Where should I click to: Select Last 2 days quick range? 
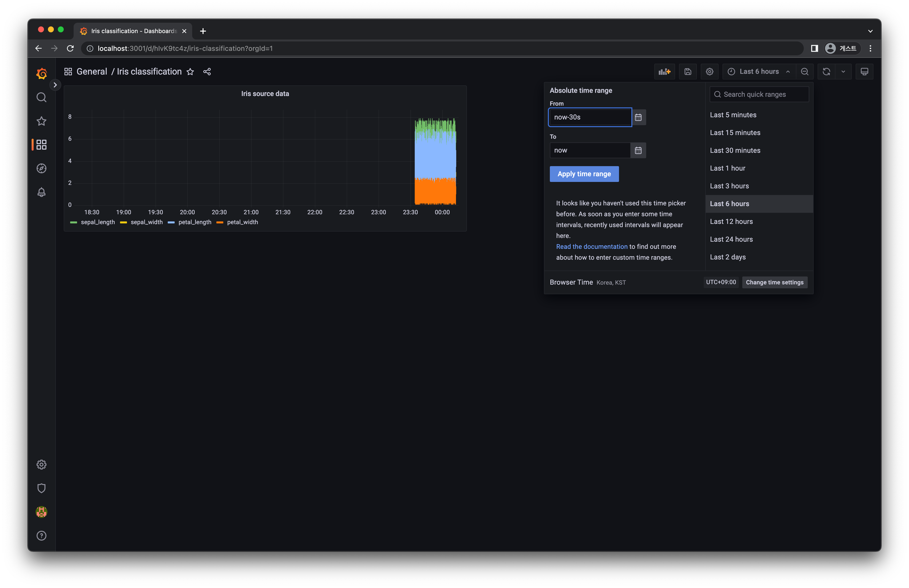759,257
